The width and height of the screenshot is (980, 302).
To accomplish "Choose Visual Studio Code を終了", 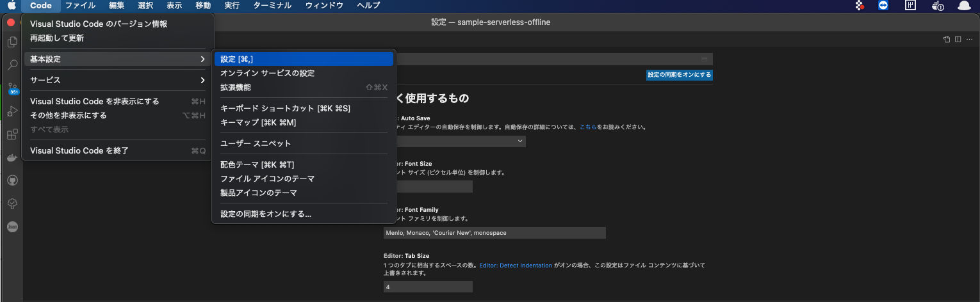I will click(118, 150).
